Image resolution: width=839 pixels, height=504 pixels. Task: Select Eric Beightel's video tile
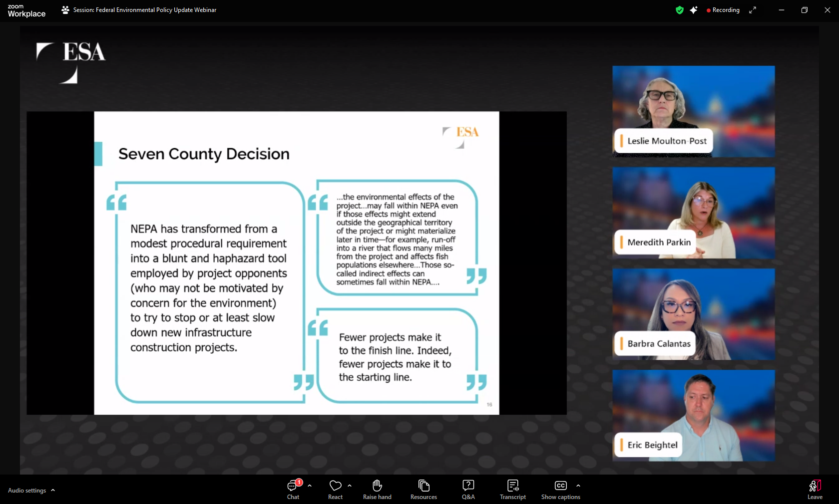(x=693, y=415)
